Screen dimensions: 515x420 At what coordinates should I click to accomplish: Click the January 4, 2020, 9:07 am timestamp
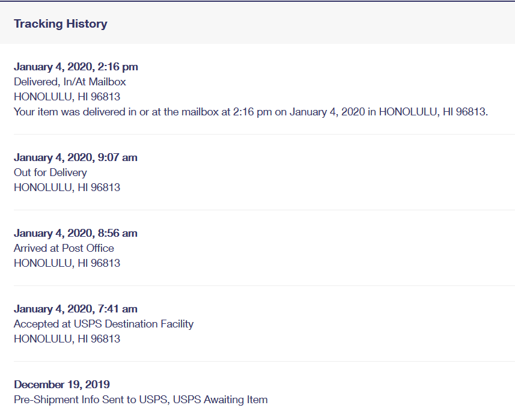[76, 157]
